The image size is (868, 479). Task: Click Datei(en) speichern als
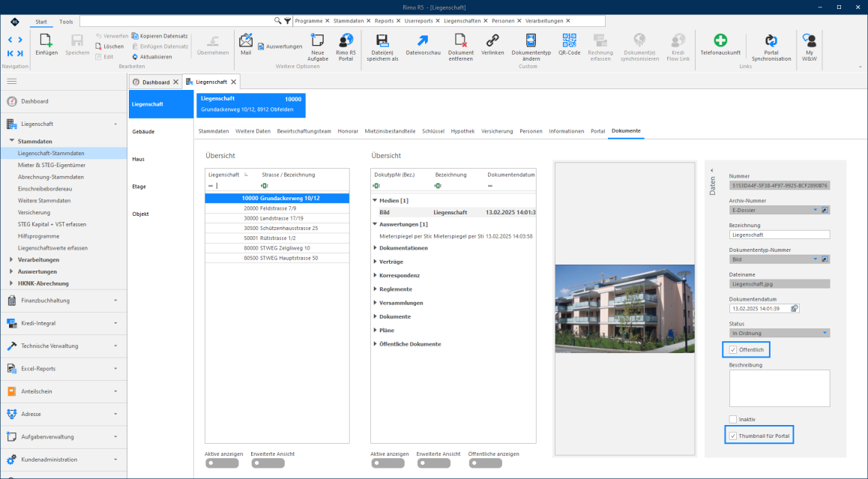382,46
